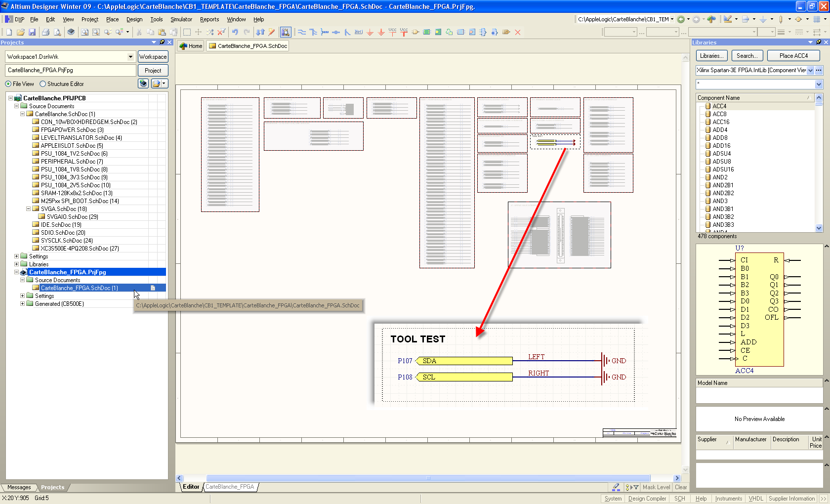Open the component filter dropdown in Libraries

[819, 84]
